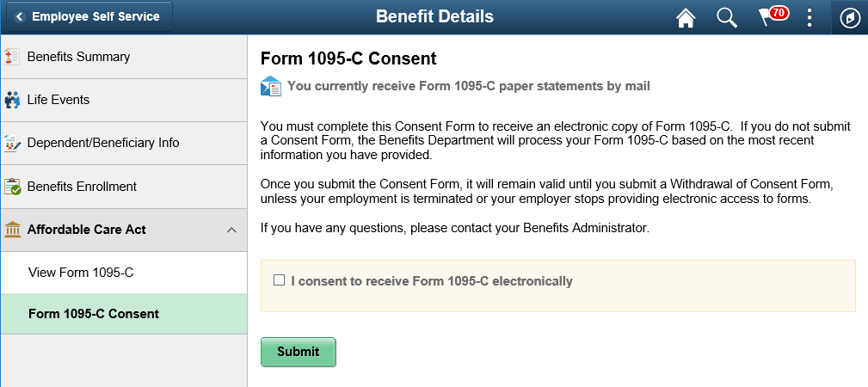Image resolution: width=868 pixels, height=387 pixels.
Task: Open Benefits Summary page
Action: [x=79, y=57]
